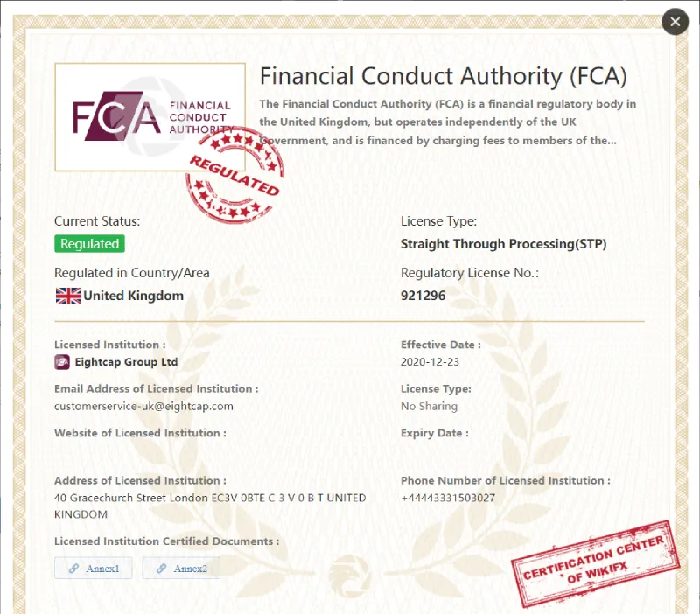Screen dimensions: 700x614
Task: Click the regulatory license number 921296
Action: pos(423,296)
